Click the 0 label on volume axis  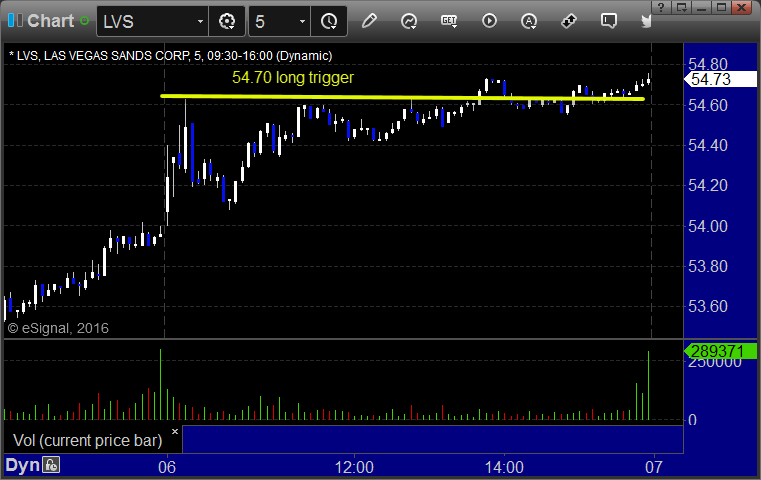pyautogui.click(x=693, y=420)
